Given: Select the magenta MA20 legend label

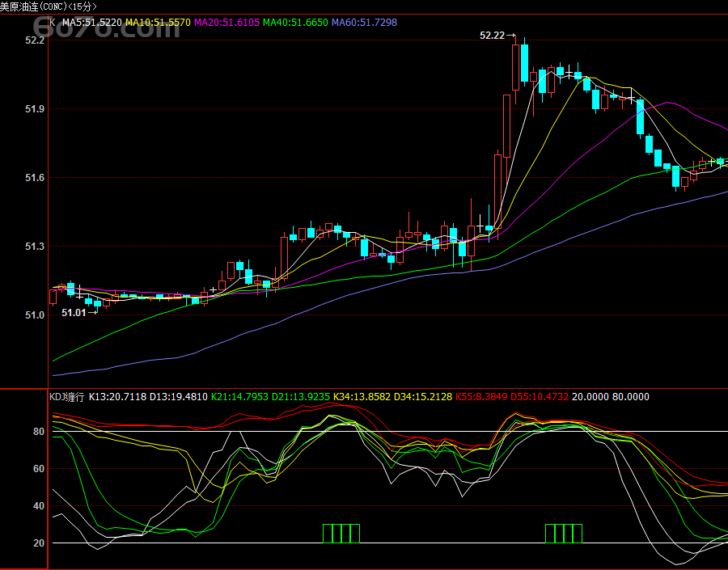Looking at the screenshot, I should [x=226, y=23].
